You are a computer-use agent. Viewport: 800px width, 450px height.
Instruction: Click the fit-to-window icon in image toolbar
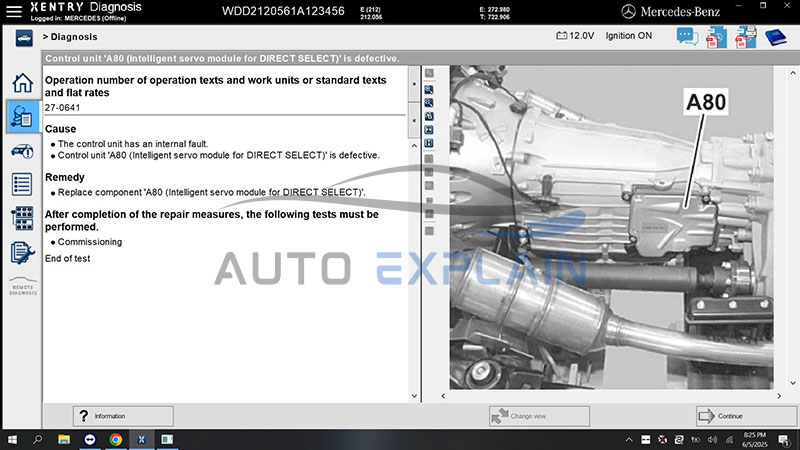pyautogui.click(x=429, y=130)
